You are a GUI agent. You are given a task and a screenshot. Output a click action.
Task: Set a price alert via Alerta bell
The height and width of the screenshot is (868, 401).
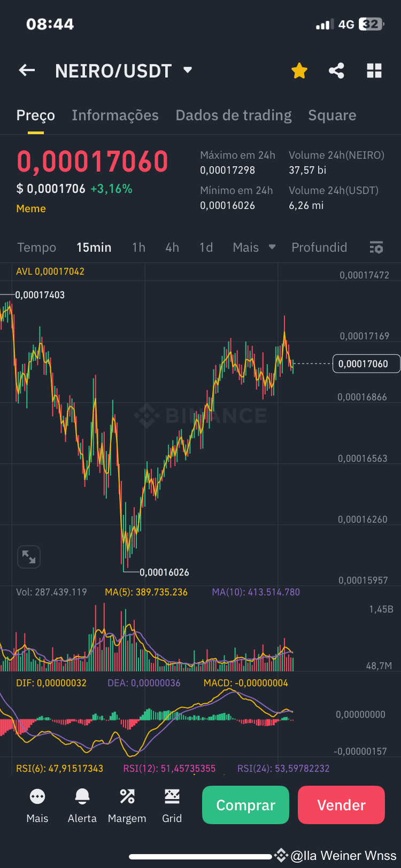coord(82,805)
